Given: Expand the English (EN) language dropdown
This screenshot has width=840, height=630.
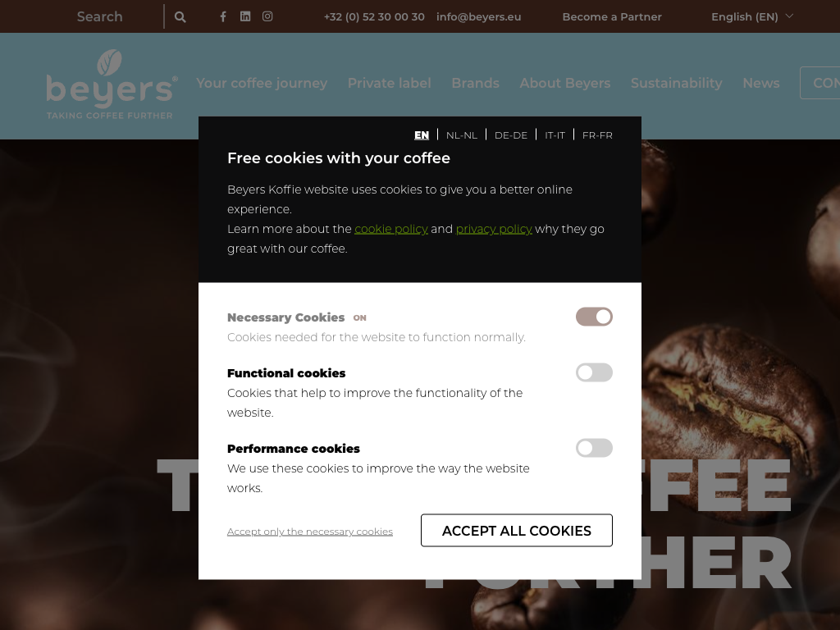Looking at the screenshot, I should pos(751,16).
